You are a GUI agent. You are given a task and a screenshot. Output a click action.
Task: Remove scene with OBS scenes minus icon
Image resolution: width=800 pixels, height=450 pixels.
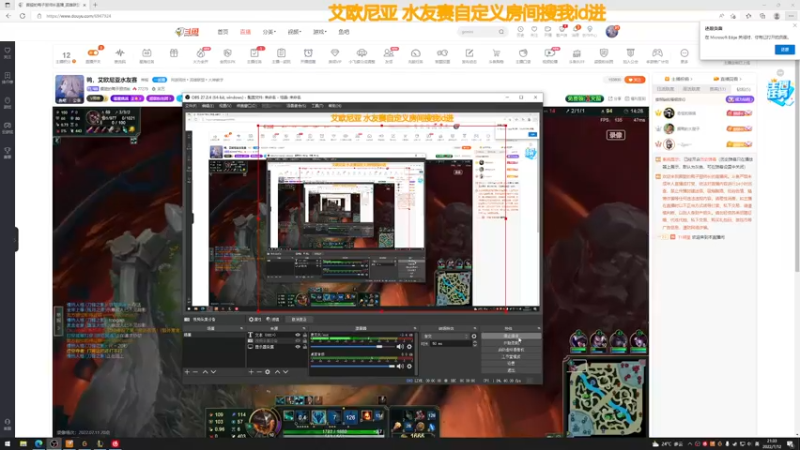coord(195,372)
